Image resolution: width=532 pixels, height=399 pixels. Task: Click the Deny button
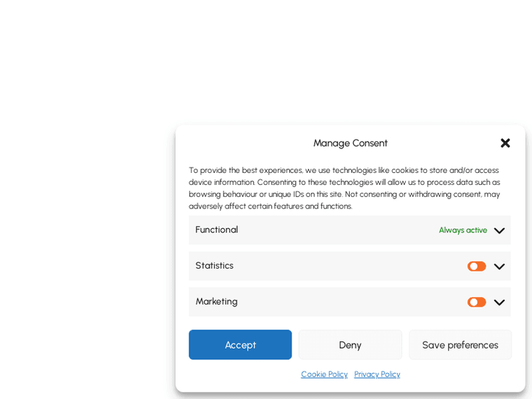click(x=350, y=345)
